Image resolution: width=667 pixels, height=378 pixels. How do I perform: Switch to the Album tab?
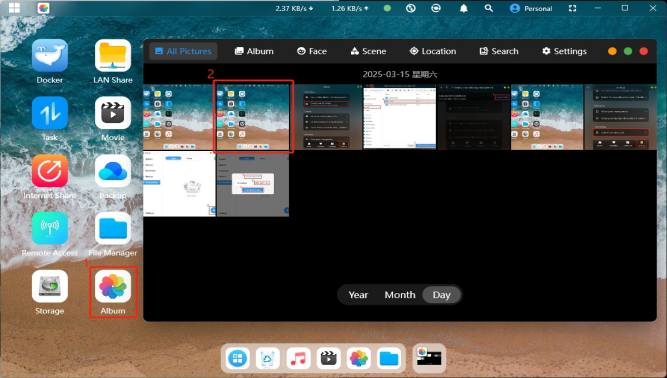pos(254,51)
